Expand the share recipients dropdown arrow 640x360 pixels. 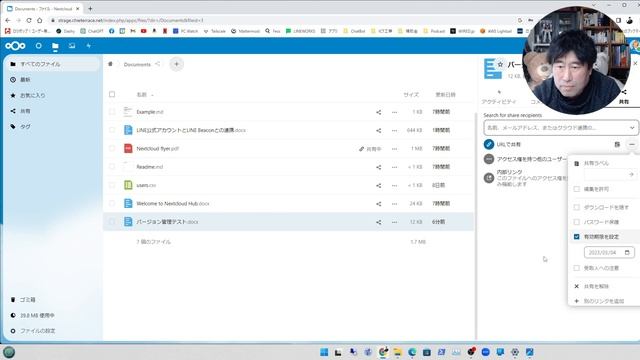[632, 128]
